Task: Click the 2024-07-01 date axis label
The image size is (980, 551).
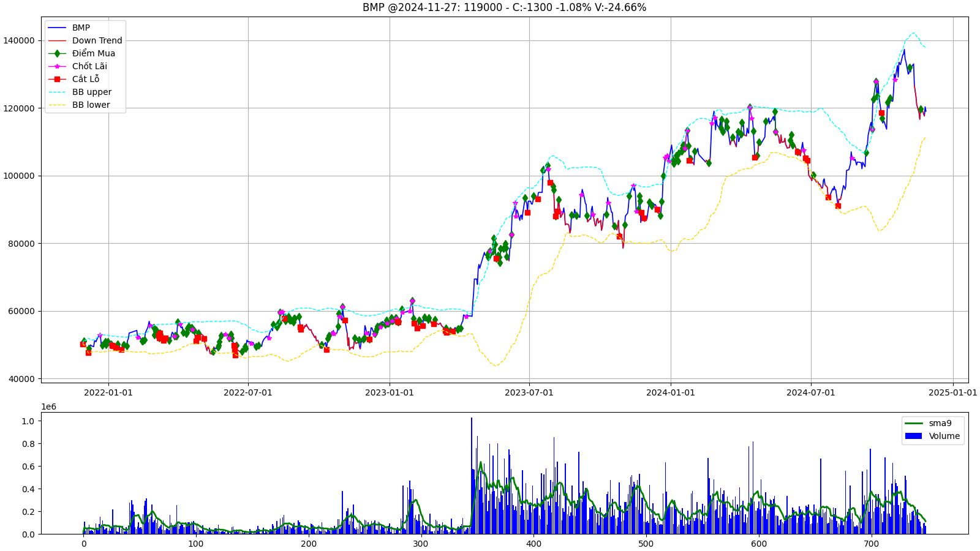Action: tap(811, 392)
